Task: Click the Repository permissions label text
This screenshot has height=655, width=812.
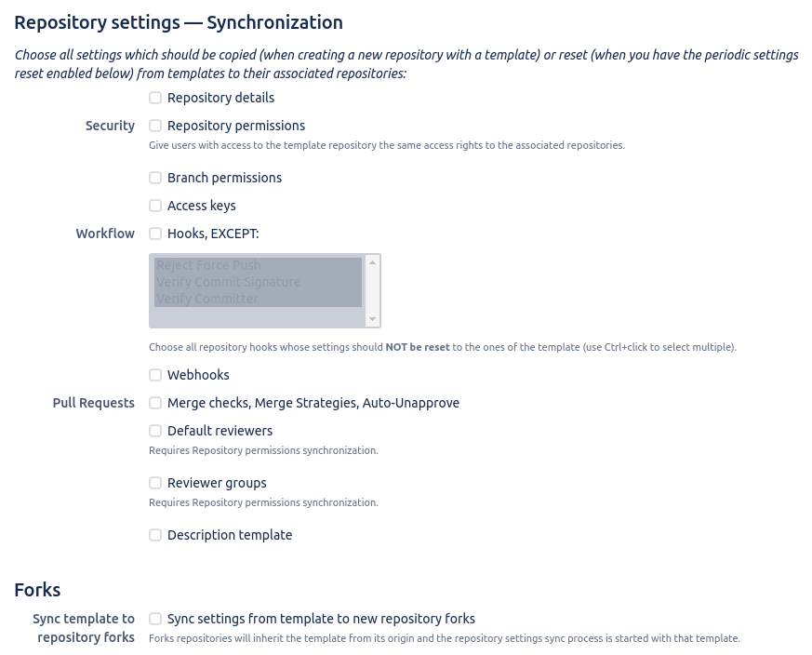Action: (236, 126)
